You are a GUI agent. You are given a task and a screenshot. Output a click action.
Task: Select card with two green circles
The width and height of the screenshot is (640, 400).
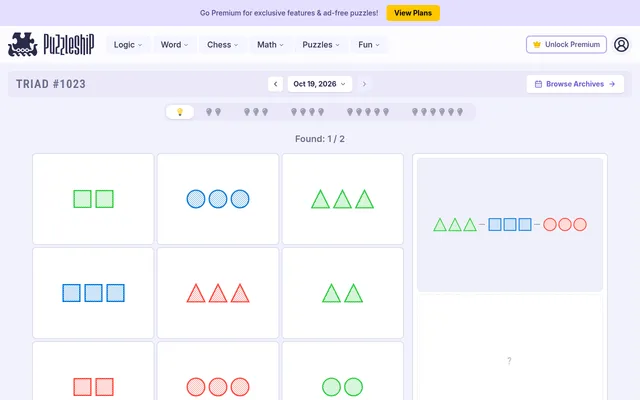[342, 371]
